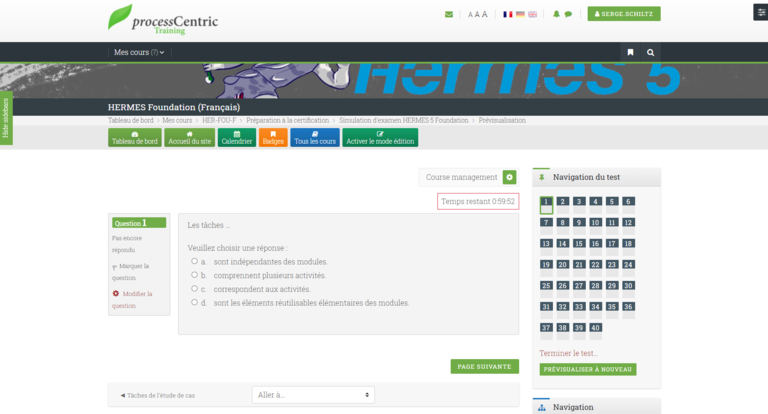Open search magnifier in navbar
Viewport: 768px width, 414px height.
click(x=650, y=52)
